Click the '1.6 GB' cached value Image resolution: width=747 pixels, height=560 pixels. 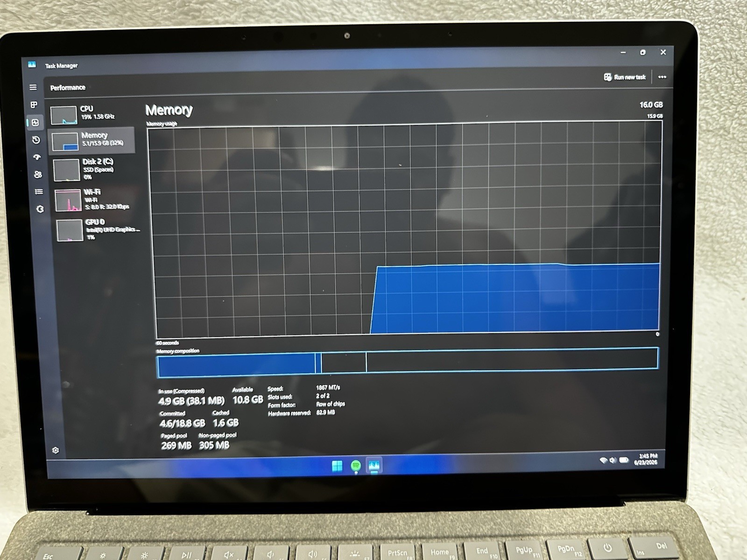click(226, 423)
